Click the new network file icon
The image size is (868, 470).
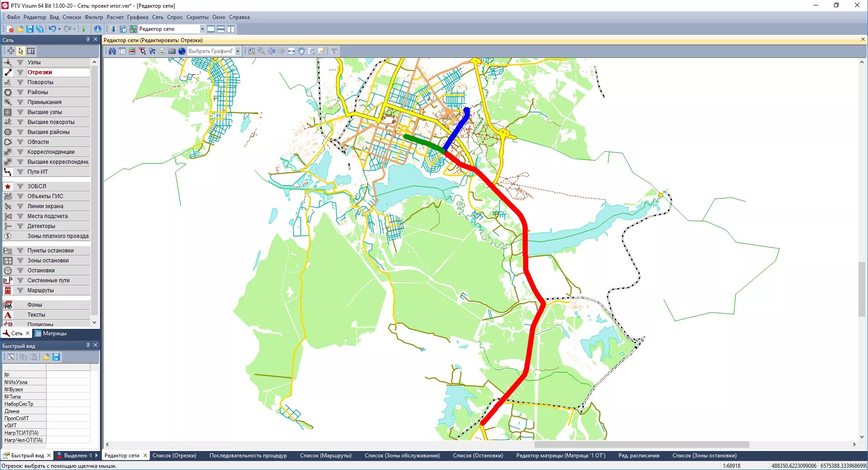(x=10, y=29)
